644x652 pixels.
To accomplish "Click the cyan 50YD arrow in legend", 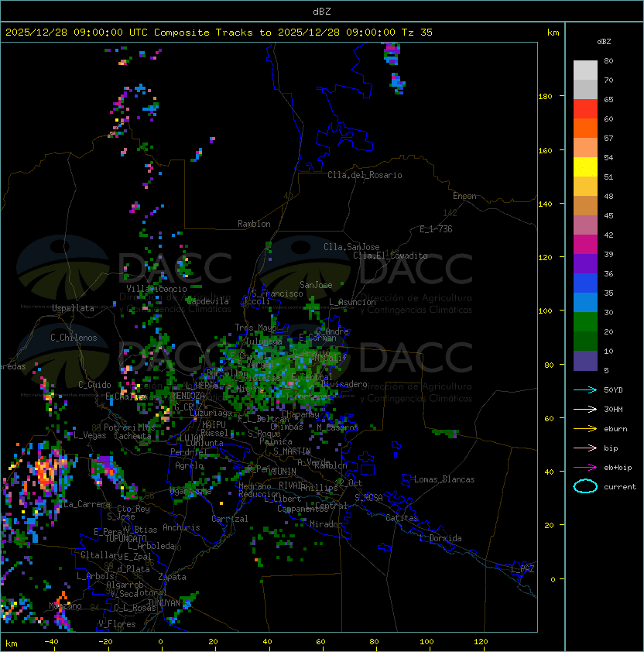I will click(x=585, y=389).
